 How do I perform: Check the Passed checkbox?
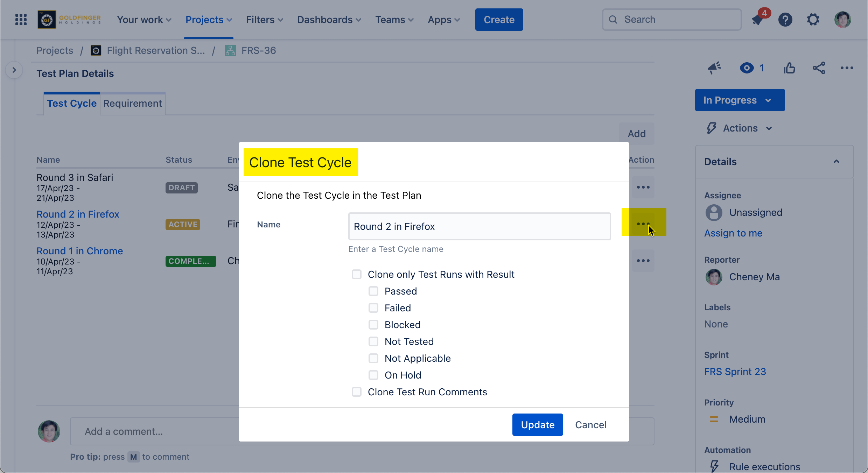pyautogui.click(x=373, y=291)
